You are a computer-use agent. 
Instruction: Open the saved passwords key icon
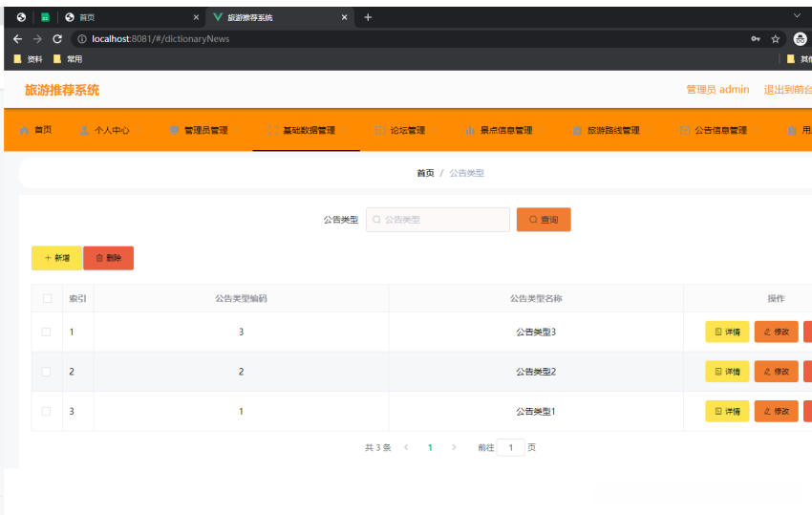(756, 39)
